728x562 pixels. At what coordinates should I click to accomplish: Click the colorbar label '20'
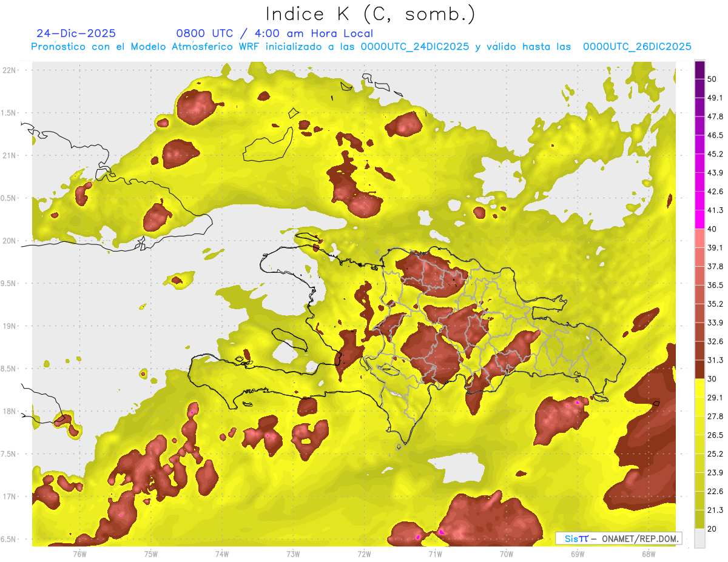click(712, 529)
